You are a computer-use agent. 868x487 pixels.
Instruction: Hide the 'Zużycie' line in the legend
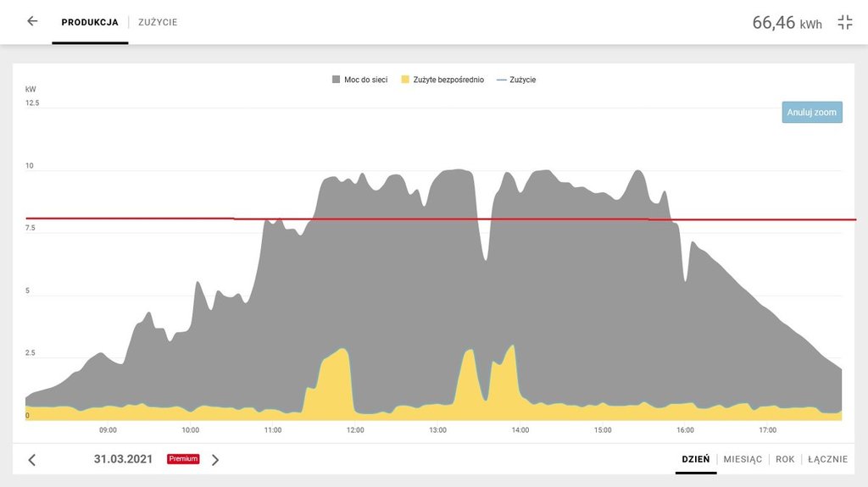515,80
